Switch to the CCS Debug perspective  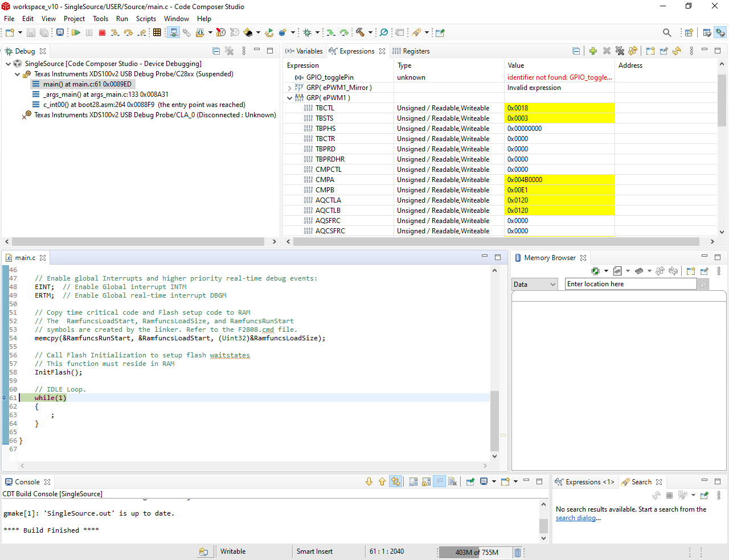pyautogui.click(x=720, y=33)
